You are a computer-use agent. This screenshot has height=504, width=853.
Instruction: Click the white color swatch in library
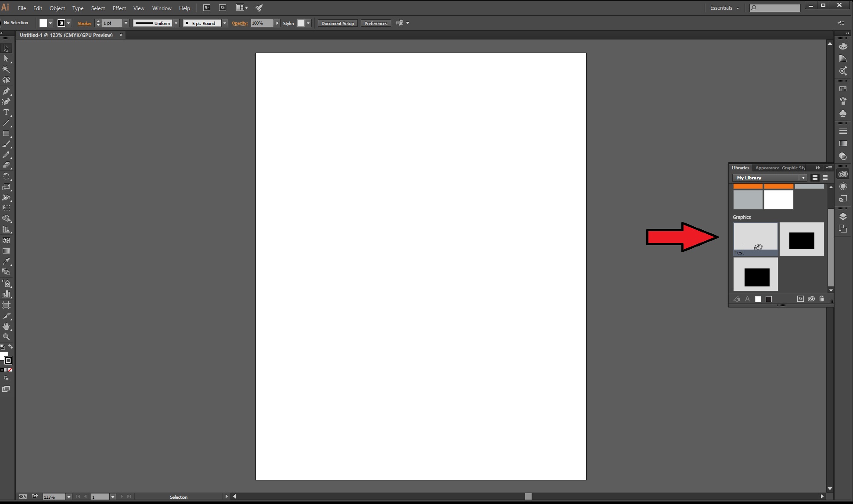point(779,200)
